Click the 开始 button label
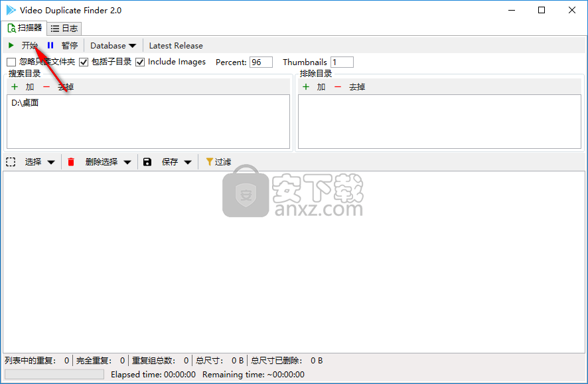 pos(30,45)
